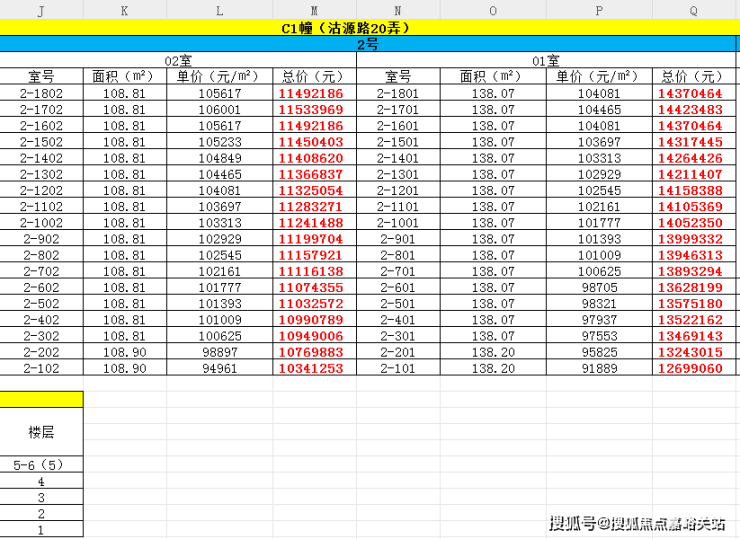Viewport: 740px width, 539px height.
Task: Select room number cell 2-1802
Action: point(41,93)
